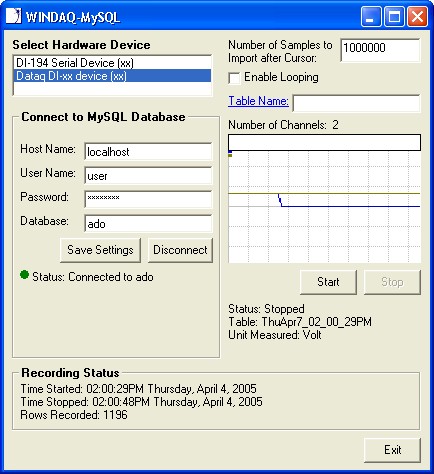Viewport: 434px width, 474px height.
Task: Click the Host Name field
Action: 148,152
